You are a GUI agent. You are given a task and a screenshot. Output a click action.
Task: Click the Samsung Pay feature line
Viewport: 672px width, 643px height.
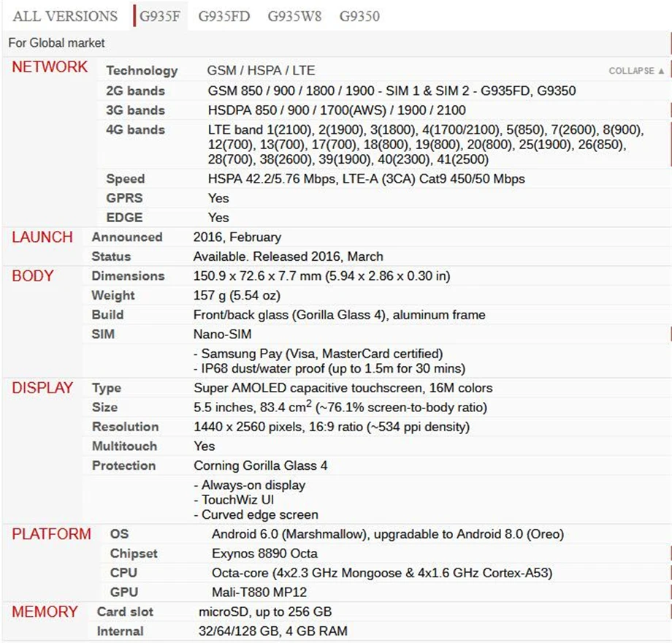pyautogui.click(x=318, y=354)
